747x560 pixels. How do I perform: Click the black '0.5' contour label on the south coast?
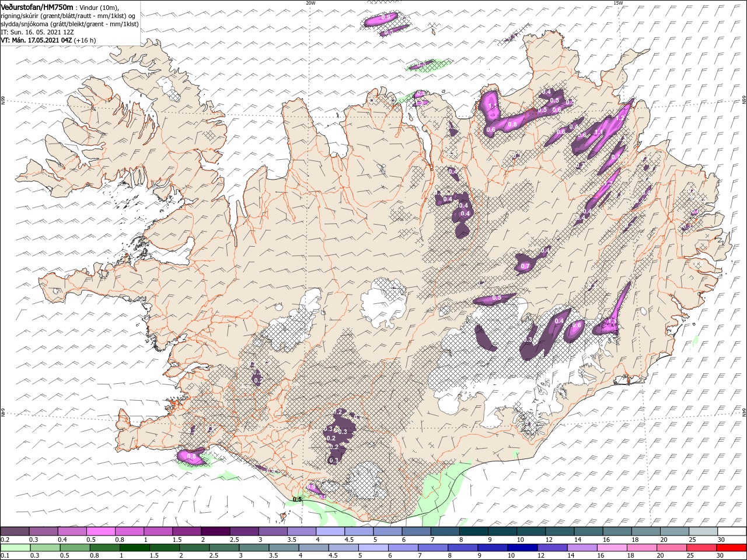[297, 499]
